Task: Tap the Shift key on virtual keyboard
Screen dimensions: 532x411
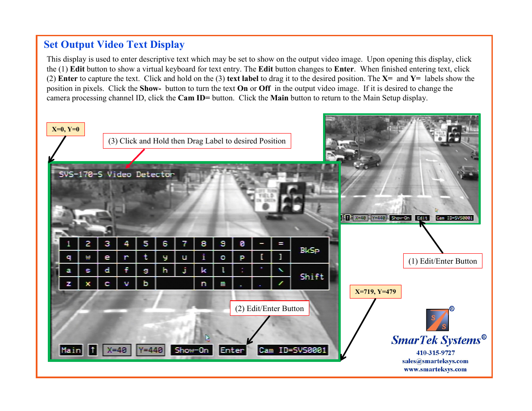Action: click(x=310, y=277)
